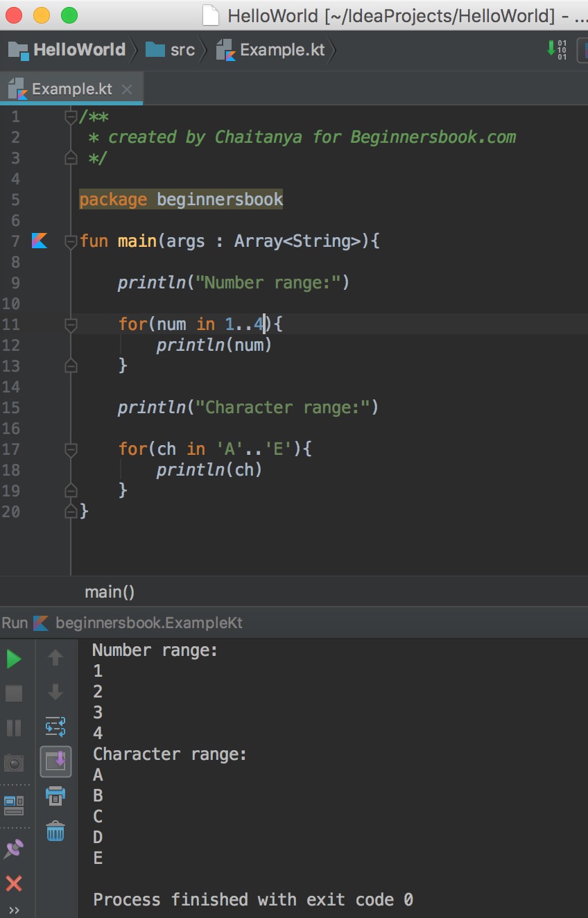Click the Kotlin logo on the HelloWorld project breadcrumb
This screenshot has width=588, height=918.
point(20,49)
